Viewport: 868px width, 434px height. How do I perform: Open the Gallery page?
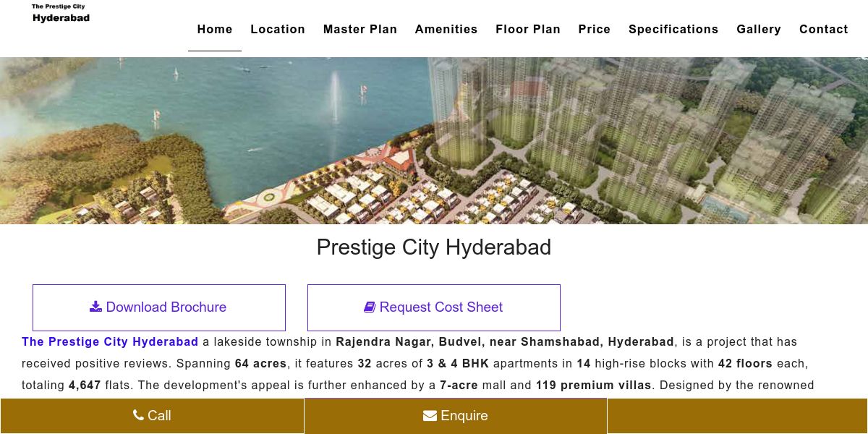[x=759, y=29]
